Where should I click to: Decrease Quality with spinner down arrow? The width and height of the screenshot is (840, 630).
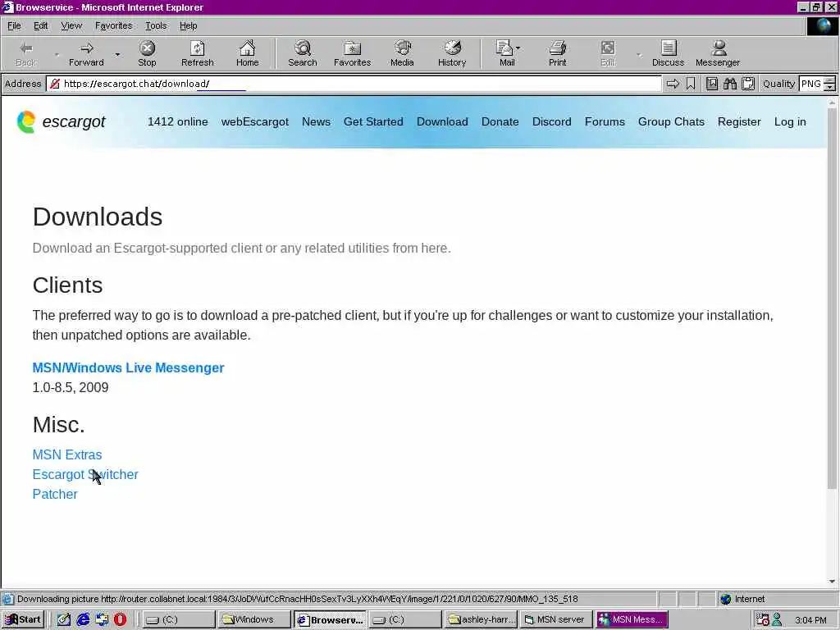pyautogui.click(x=830, y=87)
